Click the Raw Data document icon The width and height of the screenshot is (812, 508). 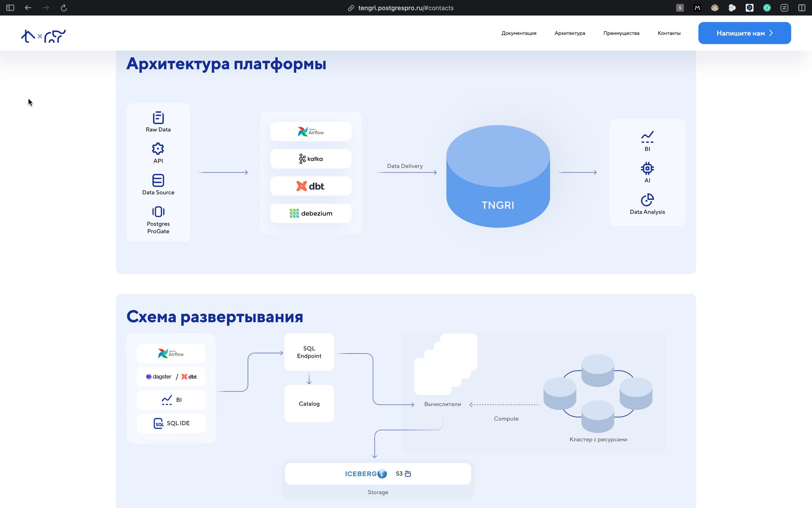coord(158,117)
